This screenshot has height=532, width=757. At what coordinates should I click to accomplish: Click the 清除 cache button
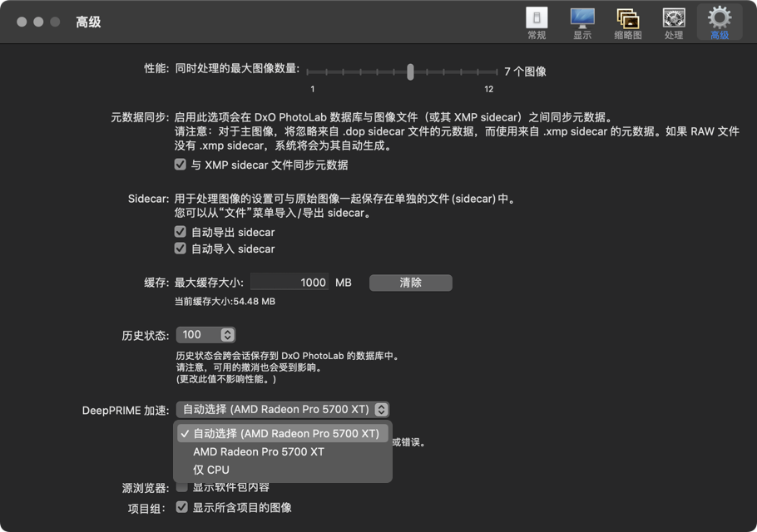tap(410, 283)
